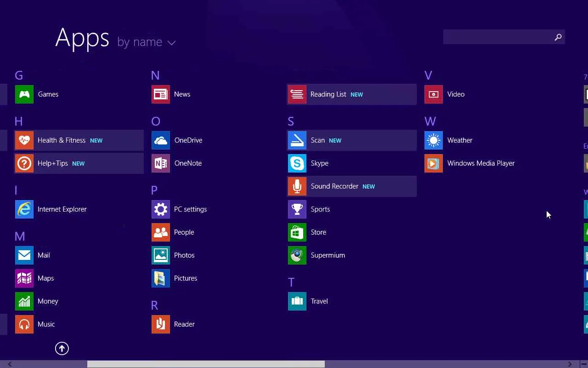
Task: Launch the People app icon
Action: (x=161, y=232)
